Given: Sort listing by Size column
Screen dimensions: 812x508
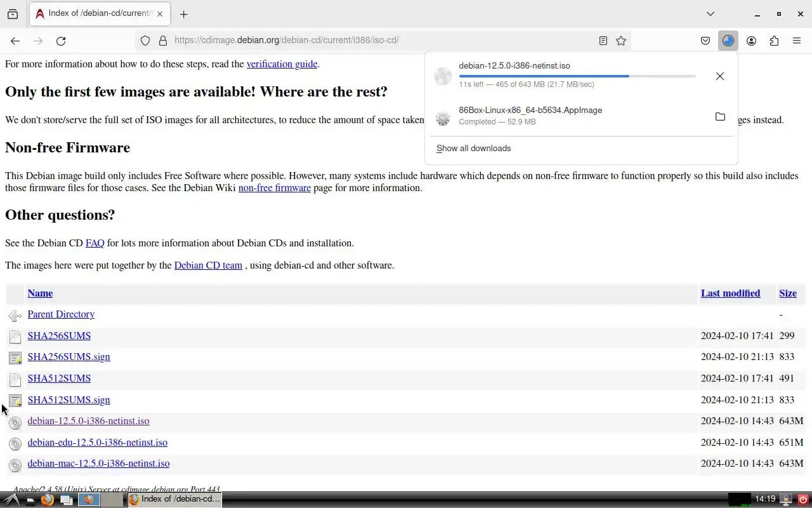Looking at the screenshot, I should 788,293.
